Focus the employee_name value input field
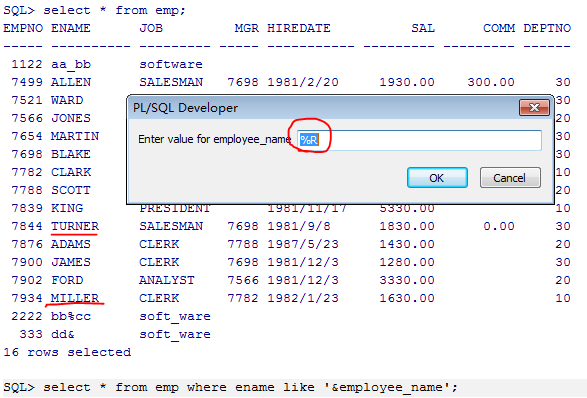This screenshot has width=587, height=398. [x=419, y=140]
